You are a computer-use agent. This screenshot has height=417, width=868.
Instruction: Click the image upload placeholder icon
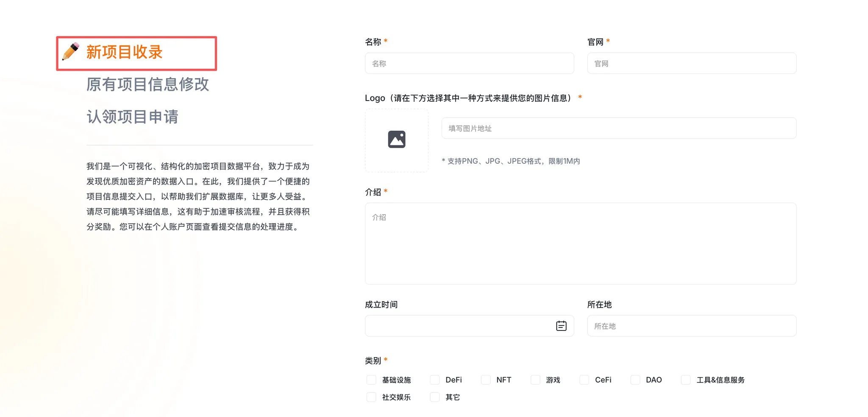point(396,140)
